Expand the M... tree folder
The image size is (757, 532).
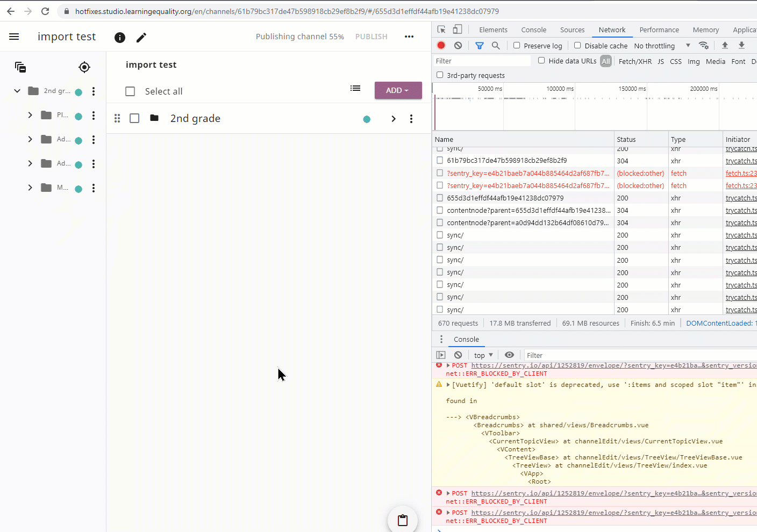[30, 188]
